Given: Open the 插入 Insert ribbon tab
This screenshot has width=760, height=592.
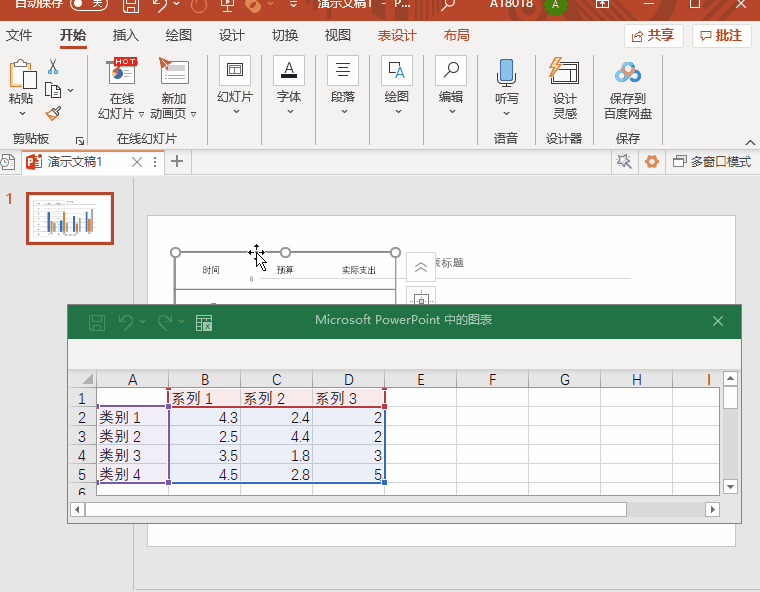Looking at the screenshot, I should (126, 36).
